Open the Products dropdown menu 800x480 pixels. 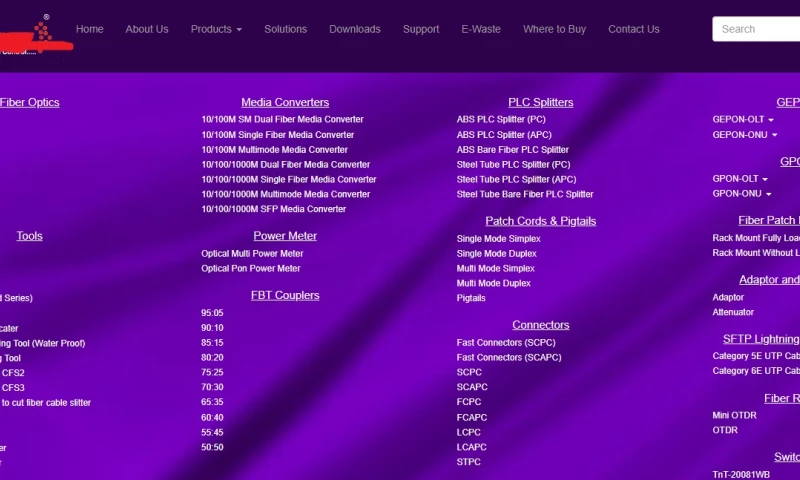point(216,29)
